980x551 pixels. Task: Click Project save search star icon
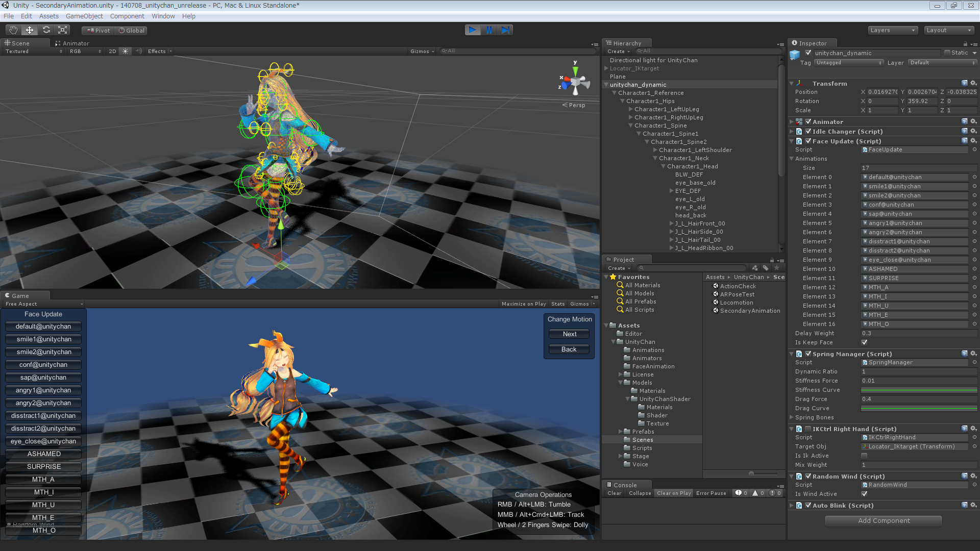tap(777, 268)
